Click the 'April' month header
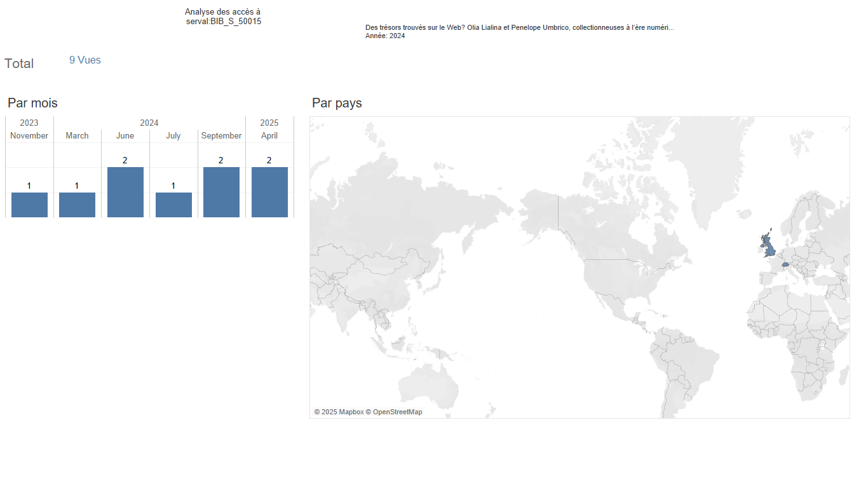This screenshot has width=868, height=488. [x=269, y=135]
